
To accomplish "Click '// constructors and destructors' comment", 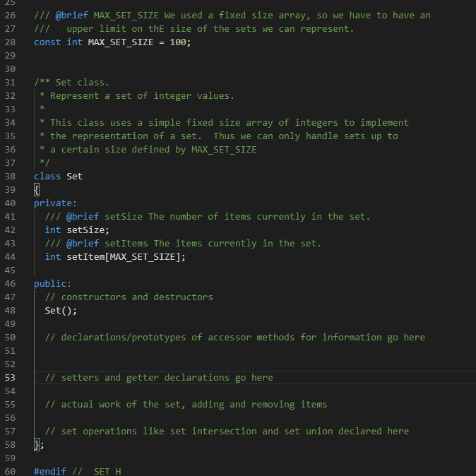I will (129, 297).
